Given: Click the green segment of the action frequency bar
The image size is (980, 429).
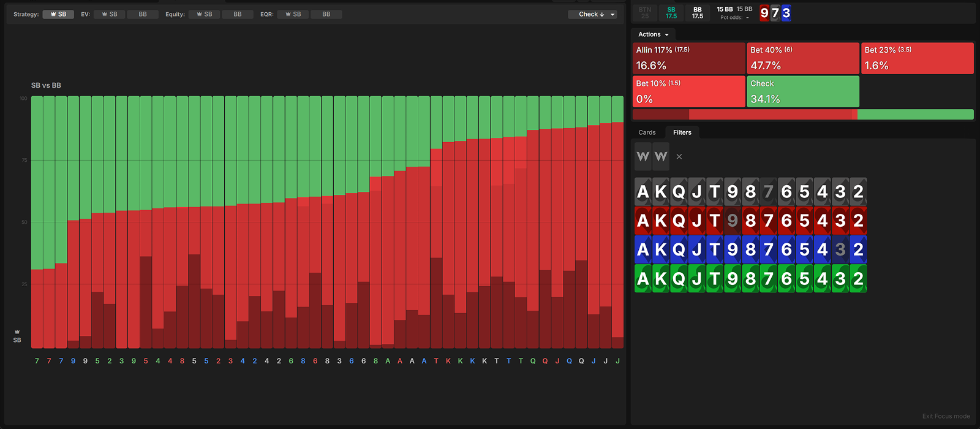Looking at the screenshot, I should (x=915, y=115).
